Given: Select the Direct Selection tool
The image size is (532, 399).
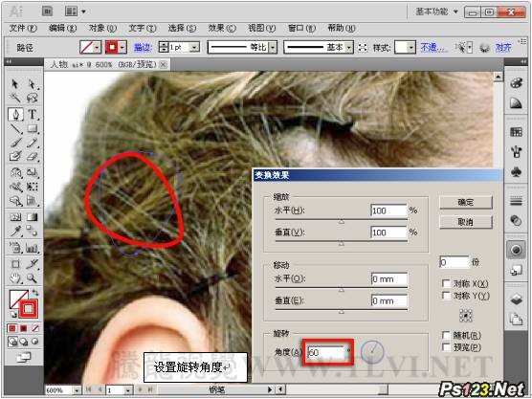Looking at the screenshot, I should click(x=32, y=84).
